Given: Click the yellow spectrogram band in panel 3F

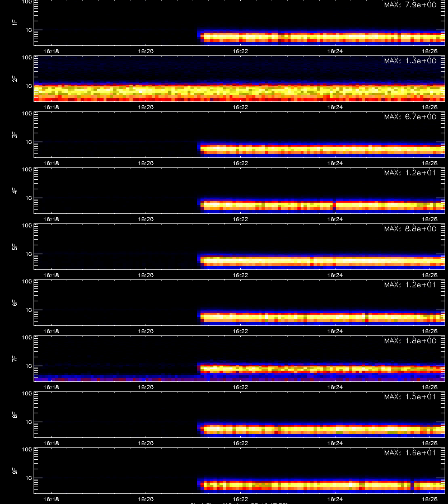Looking at the screenshot, I should click(323, 150).
